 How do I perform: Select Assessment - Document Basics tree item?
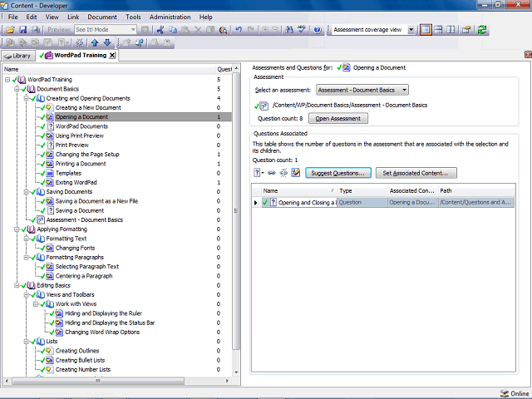[85, 219]
